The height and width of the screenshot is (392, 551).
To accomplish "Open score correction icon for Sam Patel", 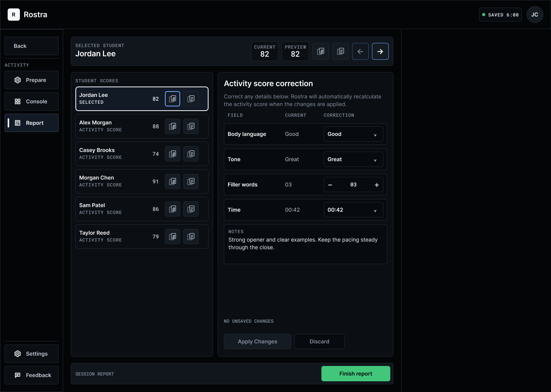I will pyautogui.click(x=173, y=209).
